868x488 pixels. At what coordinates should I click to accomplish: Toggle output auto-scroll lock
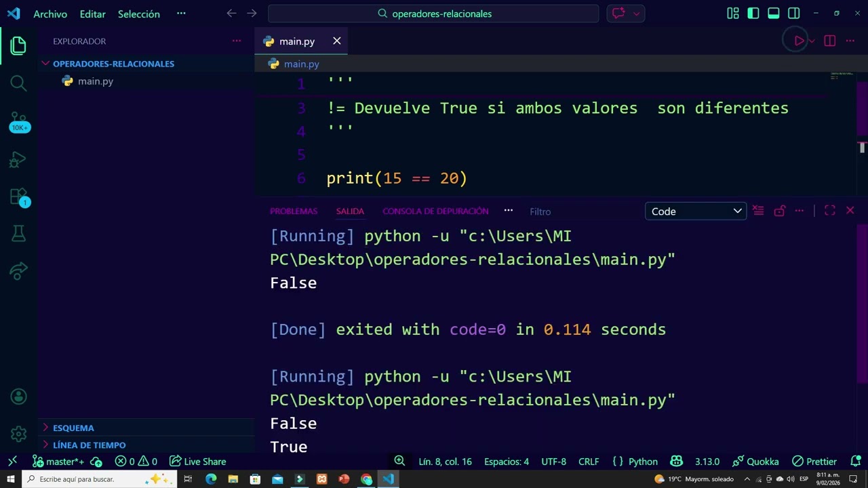click(x=779, y=211)
